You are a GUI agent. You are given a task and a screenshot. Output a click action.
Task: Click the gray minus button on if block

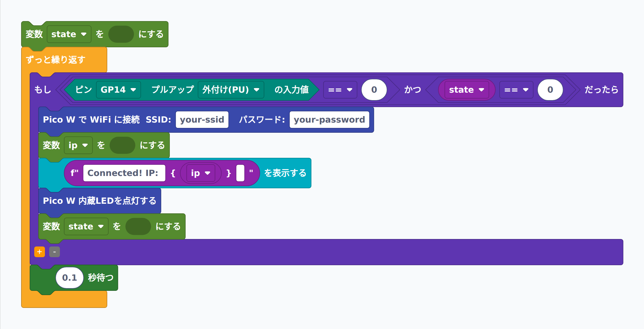pos(55,252)
